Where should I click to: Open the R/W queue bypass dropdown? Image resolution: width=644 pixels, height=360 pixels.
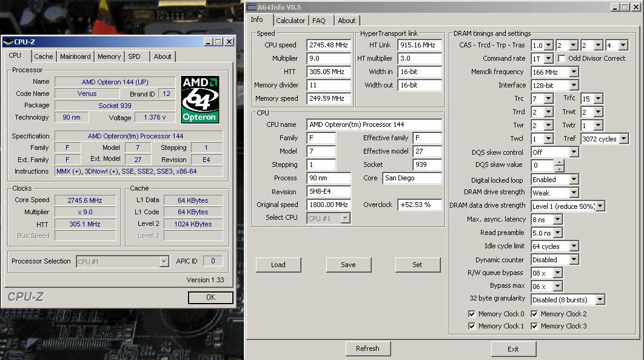coord(557,273)
